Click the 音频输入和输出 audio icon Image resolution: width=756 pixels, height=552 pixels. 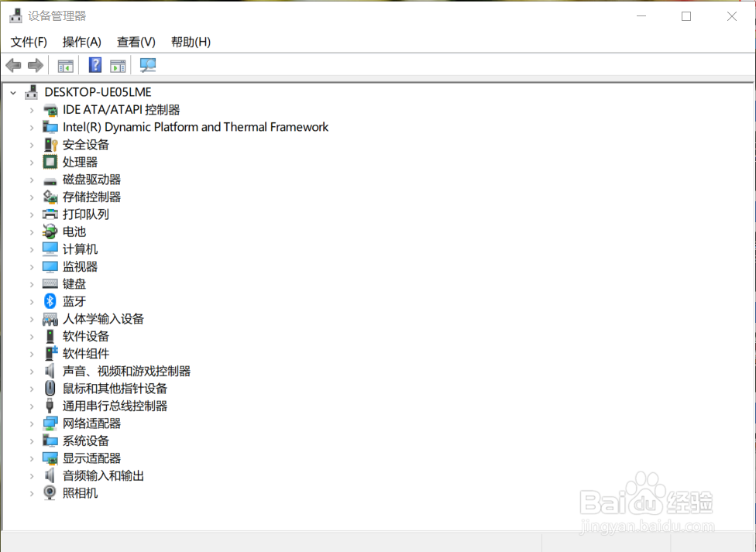click(50, 475)
